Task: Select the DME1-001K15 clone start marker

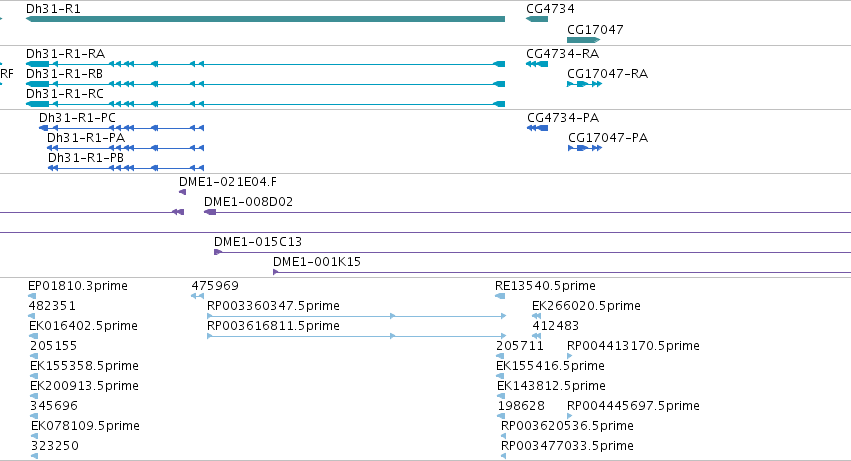Action: tap(276, 272)
